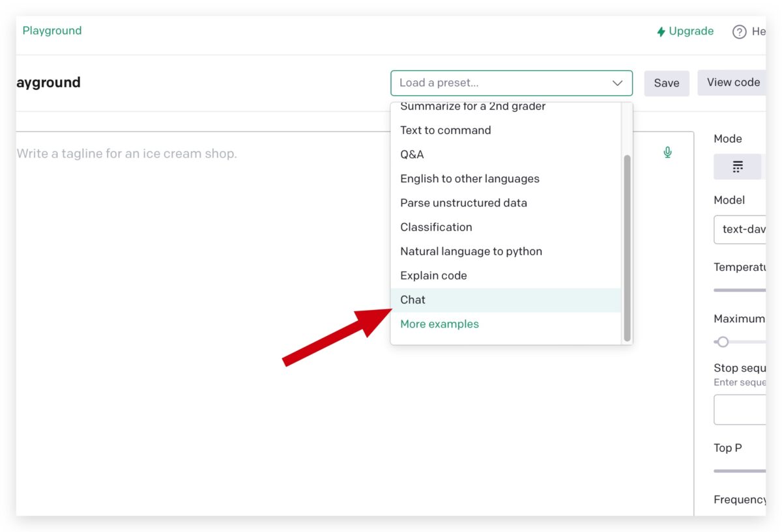Select the Text to command preset

pyautogui.click(x=506, y=130)
